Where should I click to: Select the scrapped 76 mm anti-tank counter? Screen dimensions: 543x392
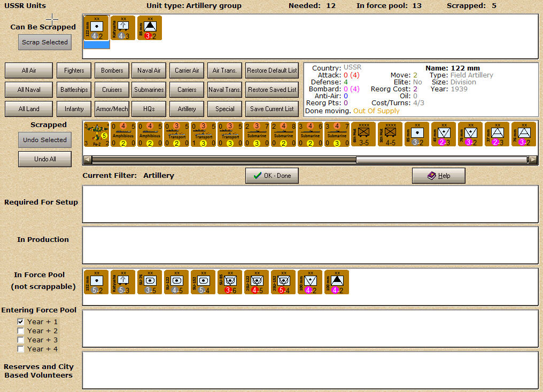point(470,134)
